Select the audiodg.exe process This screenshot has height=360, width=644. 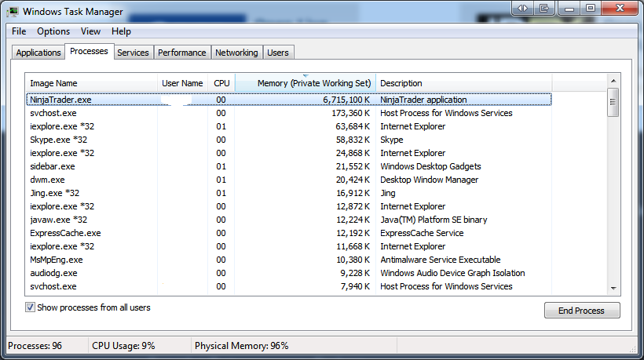click(289, 273)
